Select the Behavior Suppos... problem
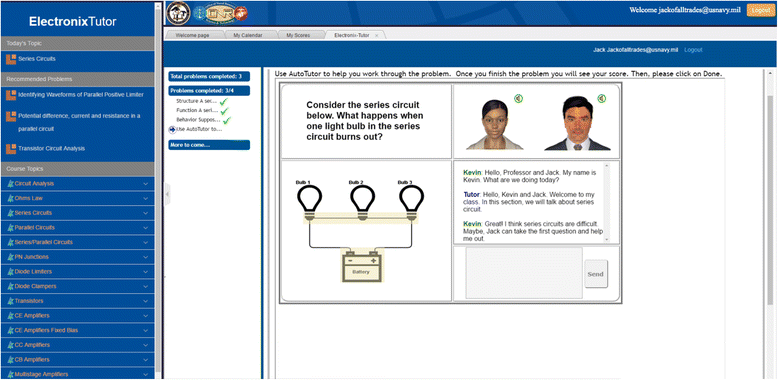Viewport: 778px width, 380px height. pyautogui.click(x=198, y=120)
